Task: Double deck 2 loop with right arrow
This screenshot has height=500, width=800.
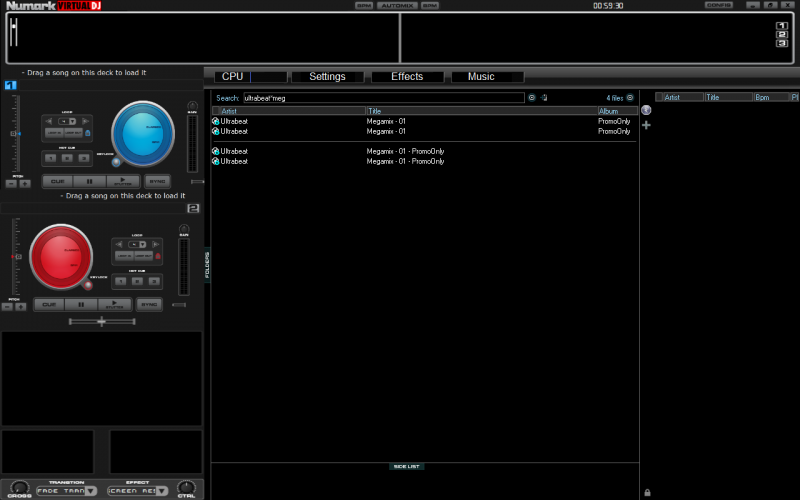Action: [156, 244]
